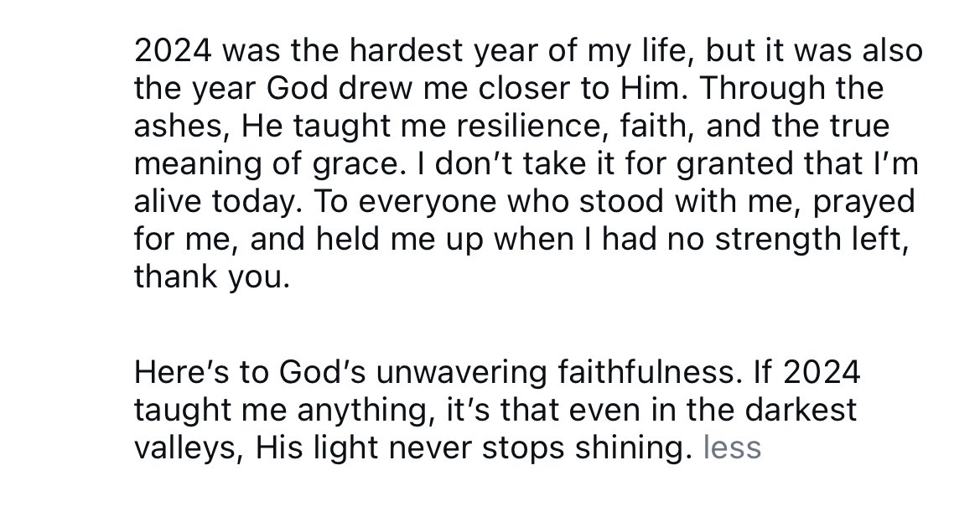Click the second paragraph starting "Here's to God's"
Viewport: 980px width, 512px height.
coord(495,410)
